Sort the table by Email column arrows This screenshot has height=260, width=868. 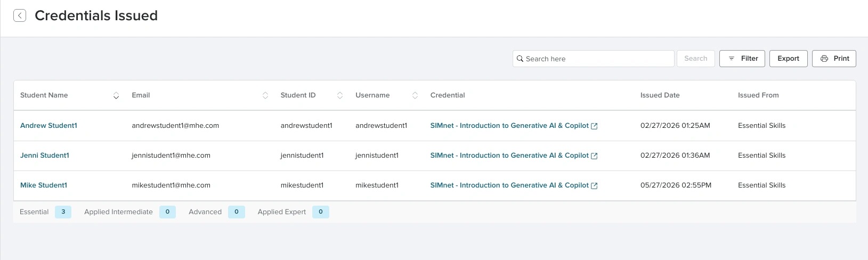pyautogui.click(x=265, y=95)
